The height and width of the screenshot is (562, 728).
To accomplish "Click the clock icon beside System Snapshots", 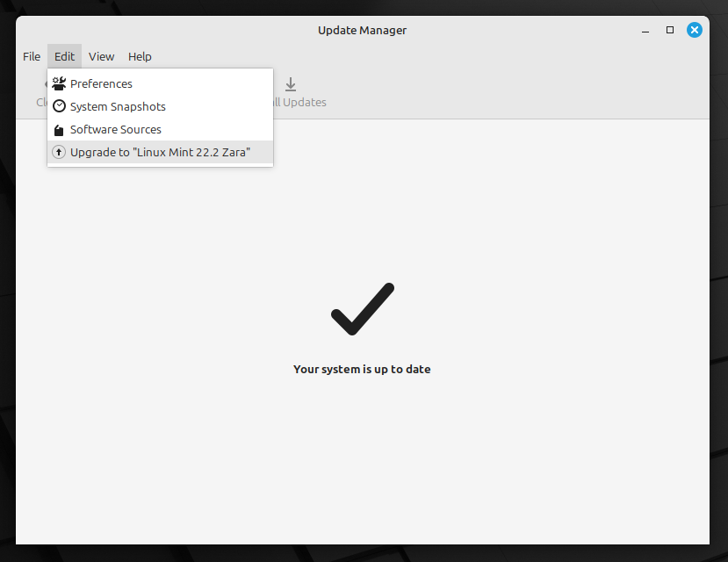I will [58, 106].
